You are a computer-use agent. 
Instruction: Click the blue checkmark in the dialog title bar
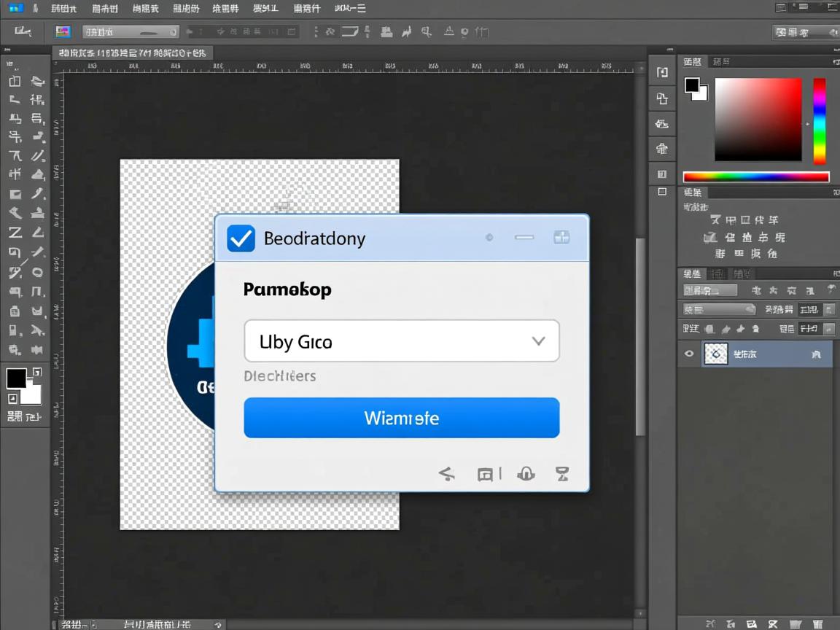241,238
